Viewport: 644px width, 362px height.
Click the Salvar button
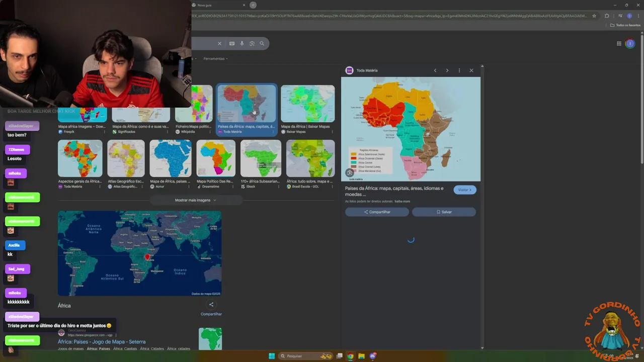tap(444, 212)
